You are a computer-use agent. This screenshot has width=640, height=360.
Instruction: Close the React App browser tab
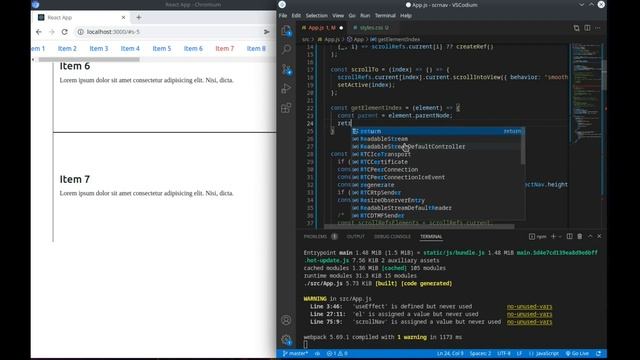click(x=123, y=18)
